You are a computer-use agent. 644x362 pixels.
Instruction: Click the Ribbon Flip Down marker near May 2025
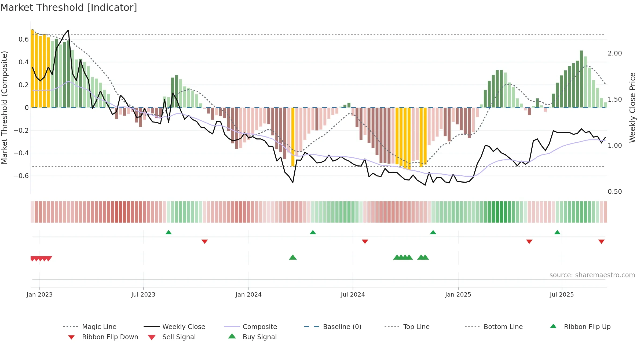click(x=529, y=242)
